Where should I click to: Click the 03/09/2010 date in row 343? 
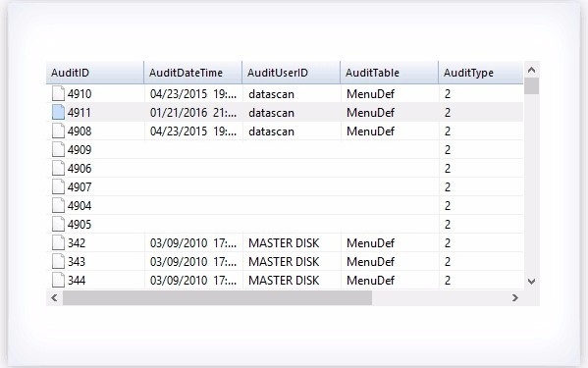pos(193,262)
